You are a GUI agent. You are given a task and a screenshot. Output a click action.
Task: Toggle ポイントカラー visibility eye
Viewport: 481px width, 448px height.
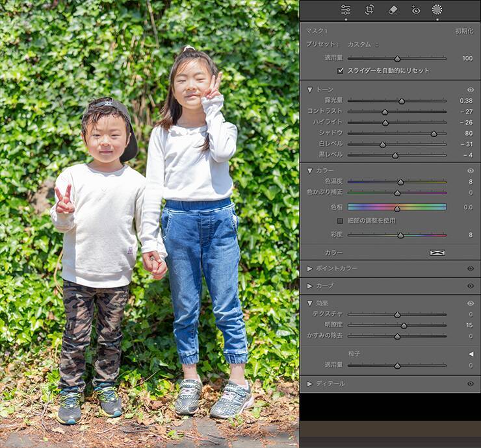click(x=470, y=268)
